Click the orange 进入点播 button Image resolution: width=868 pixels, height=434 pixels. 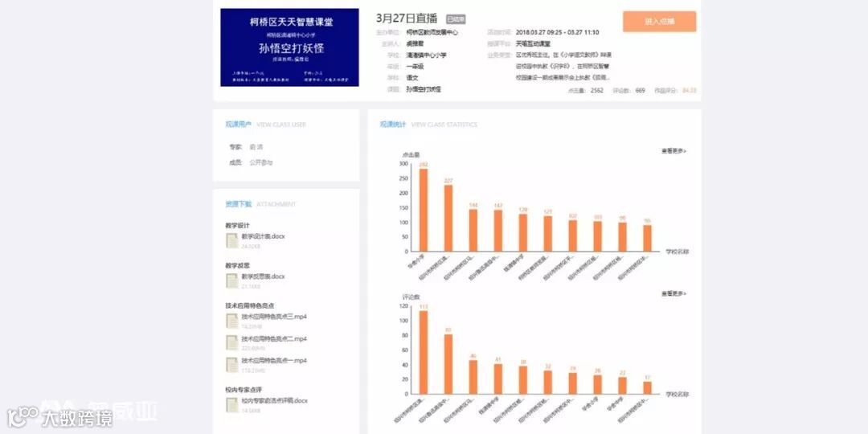coord(659,22)
